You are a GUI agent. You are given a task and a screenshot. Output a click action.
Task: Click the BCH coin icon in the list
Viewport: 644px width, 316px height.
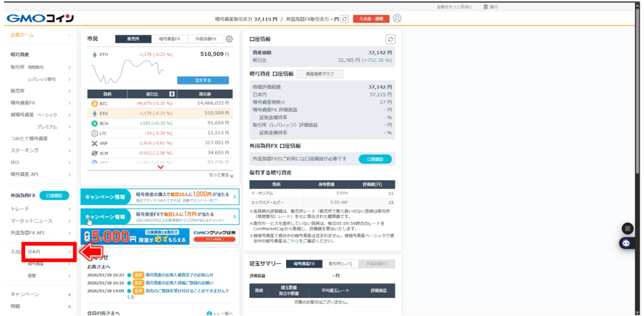95,123
